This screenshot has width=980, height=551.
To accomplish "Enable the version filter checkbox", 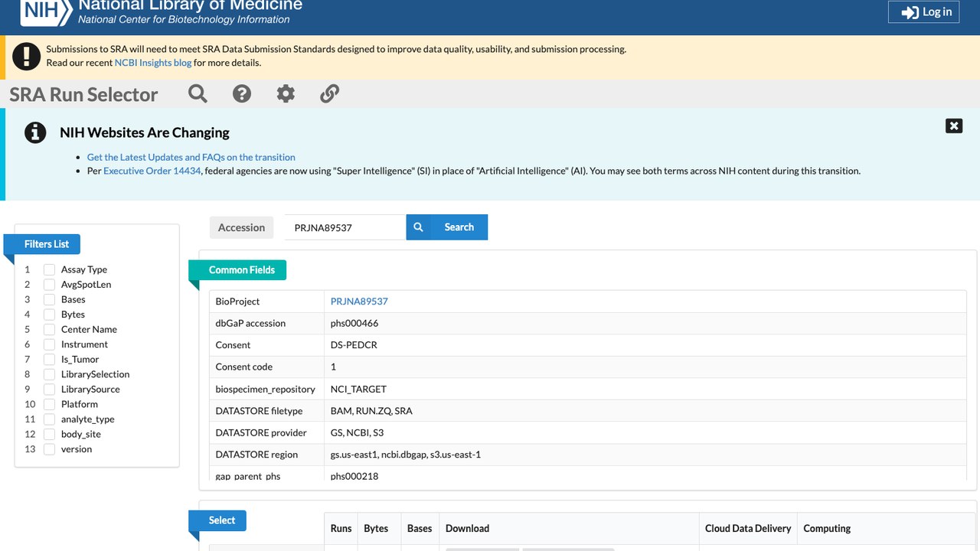I will click(49, 449).
